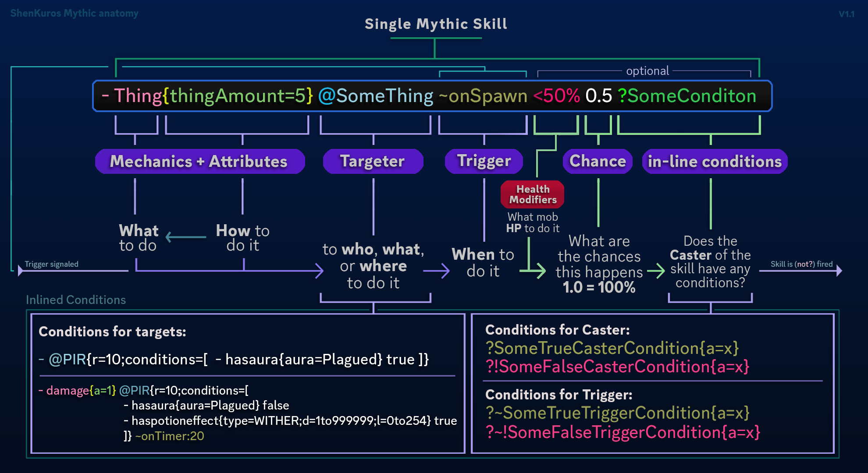Click the Trigger signaled label

click(x=52, y=264)
